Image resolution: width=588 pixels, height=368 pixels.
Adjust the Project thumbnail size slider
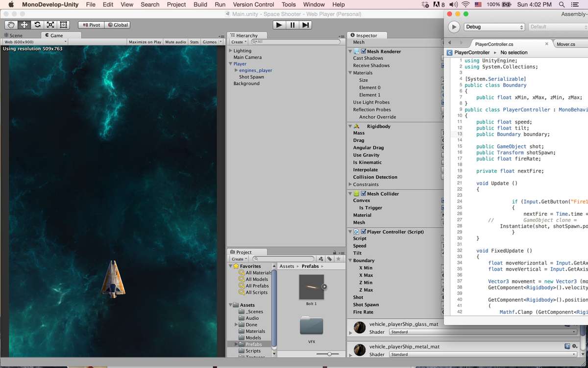tap(330, 354)
